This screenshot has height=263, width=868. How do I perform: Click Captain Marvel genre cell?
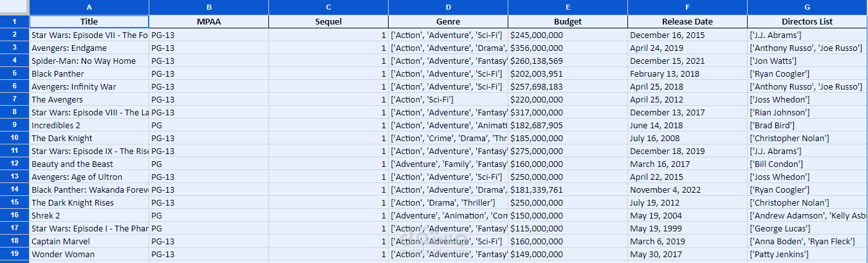[448, 241]
